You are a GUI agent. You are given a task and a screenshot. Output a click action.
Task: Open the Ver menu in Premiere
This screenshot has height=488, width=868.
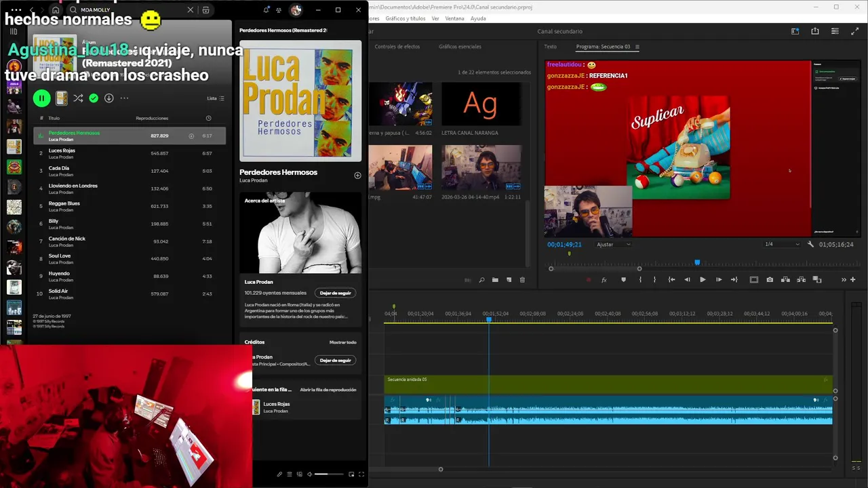tap(435, 18)
